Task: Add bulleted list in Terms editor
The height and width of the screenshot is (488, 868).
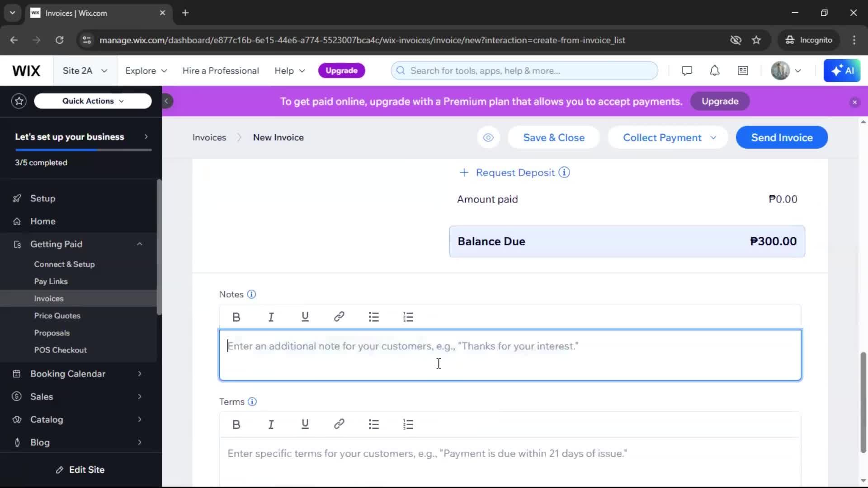Action: (x=373, y=425)
